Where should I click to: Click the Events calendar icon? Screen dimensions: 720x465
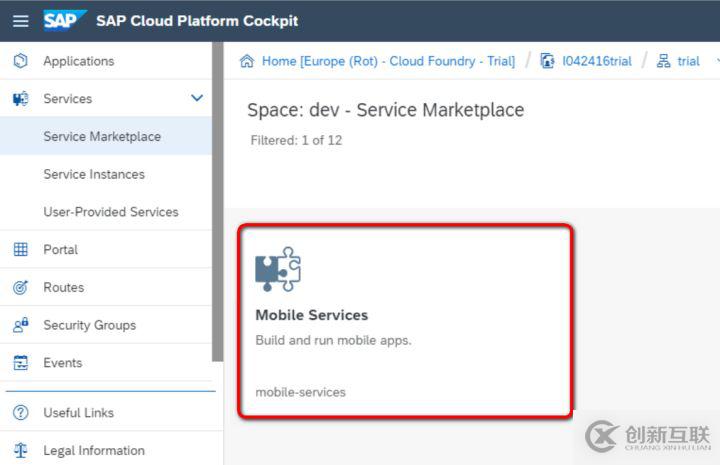point(20,363)
